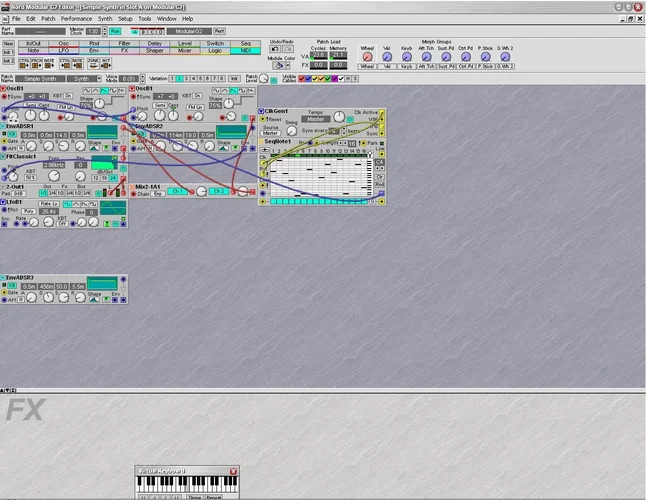Screen dimensions: 646x500
Task: Select triangle waveform in first OscB1
Action: (95, 91)
